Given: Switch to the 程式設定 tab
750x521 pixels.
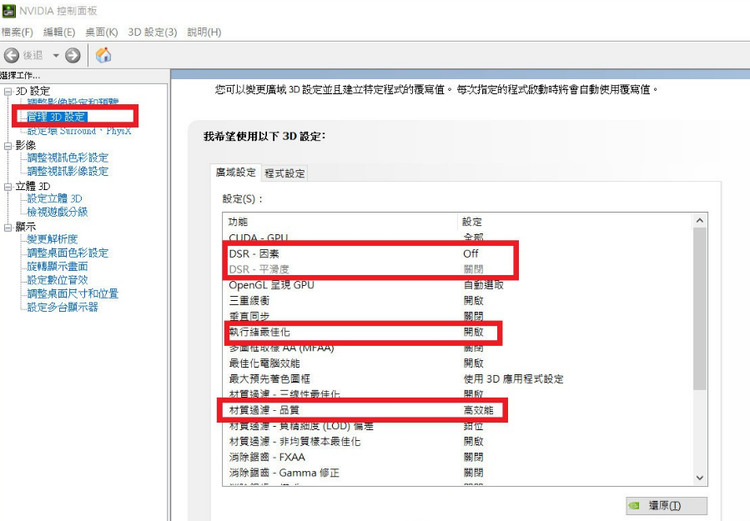Looking at the screenshot, I should tap(285, 173).
